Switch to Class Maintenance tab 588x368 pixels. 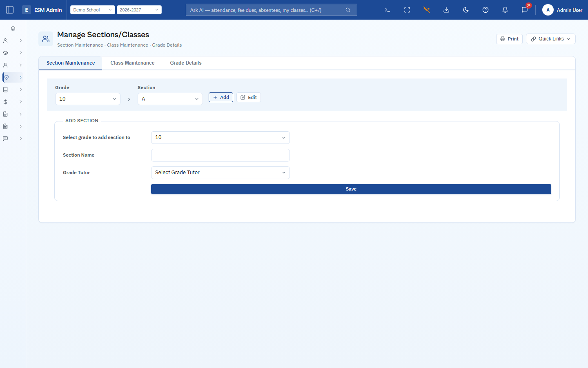click(x=132, y=63)
